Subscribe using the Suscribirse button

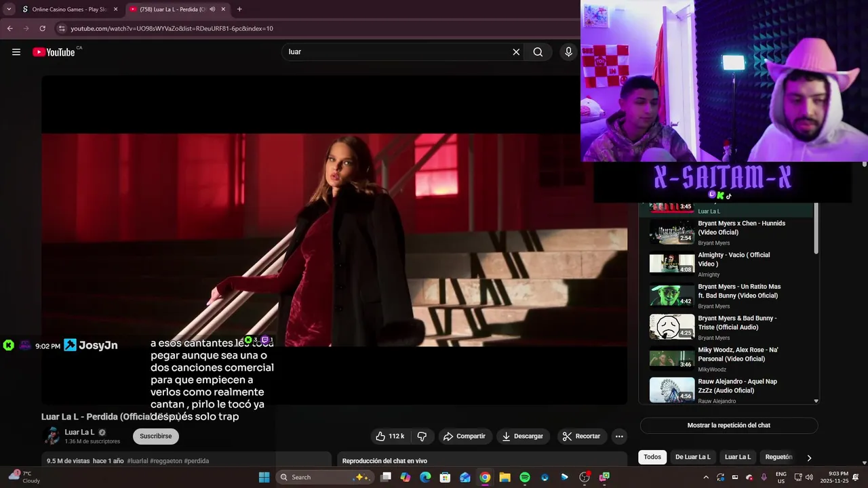(156, 436)
